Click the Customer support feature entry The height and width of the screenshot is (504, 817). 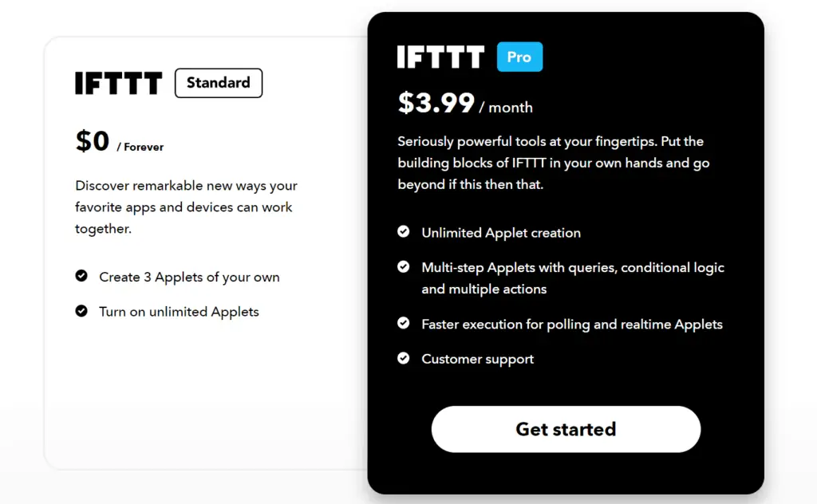(x=477, y=359)
